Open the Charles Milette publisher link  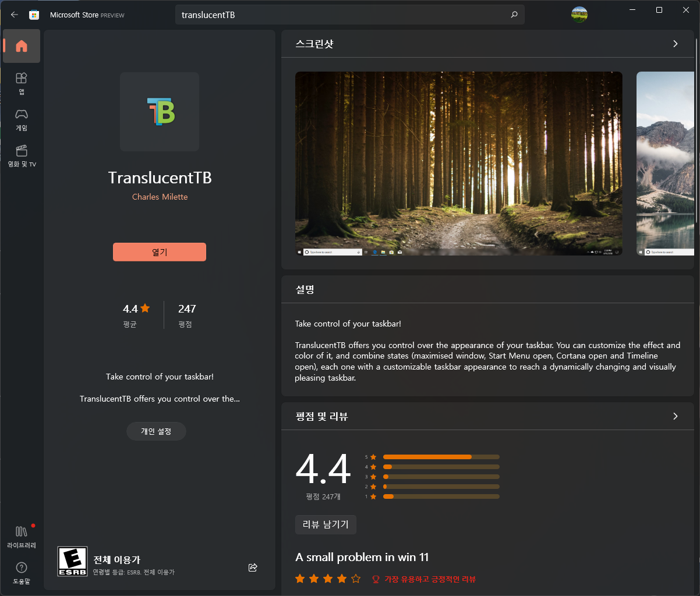click(160, 197)
